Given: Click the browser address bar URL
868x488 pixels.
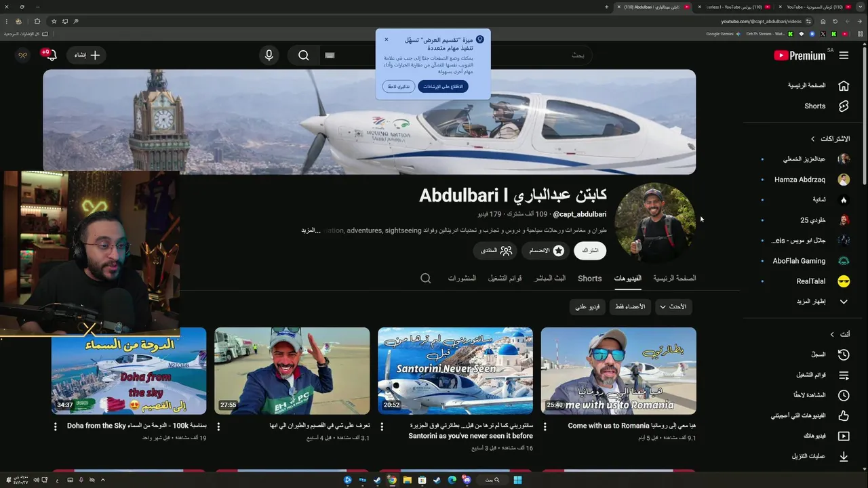Looking at the screenshot, I should click(761, 21).
